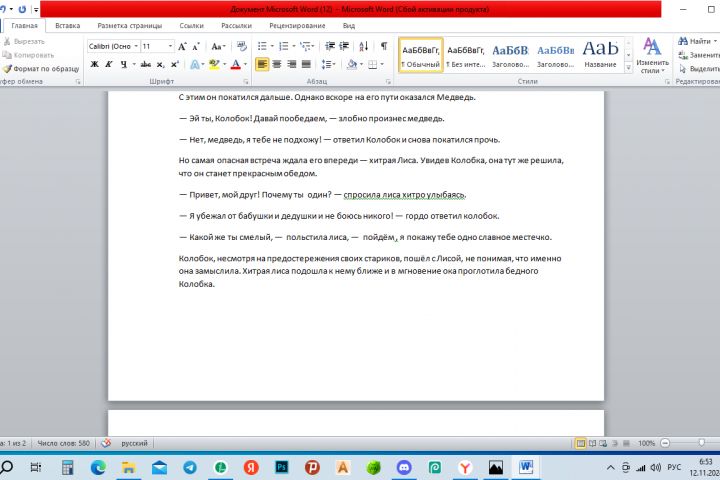The image size is (720, 480).
Task: Switch to Print Layout view in status bar
Action: click(x=580, y=443)
